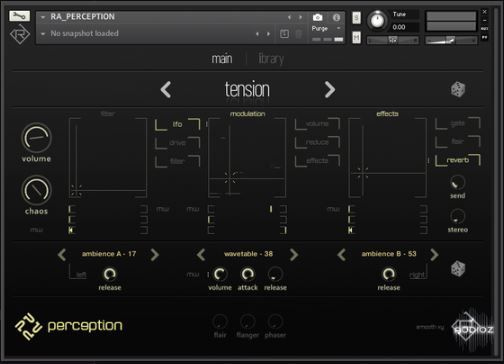Click the smoothing label at bottom
This screenshot has height=364, width=504.
pos(430,327)
